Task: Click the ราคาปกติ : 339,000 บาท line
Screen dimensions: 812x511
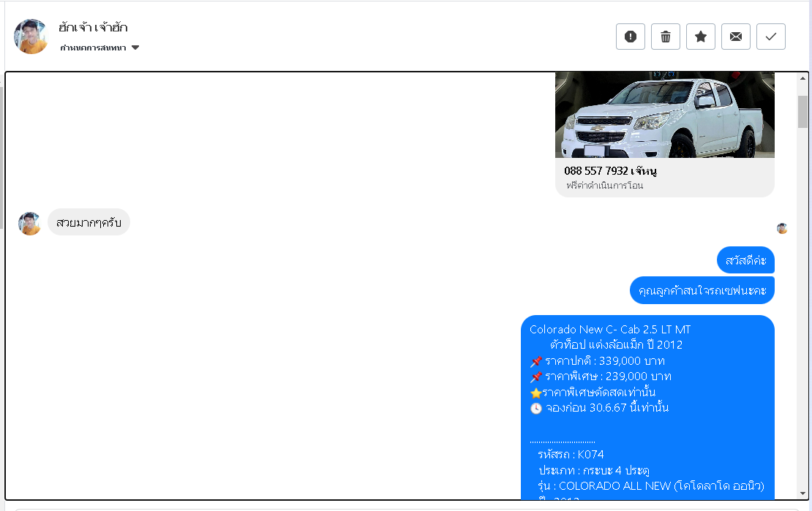Action: (x=598, y=361)
